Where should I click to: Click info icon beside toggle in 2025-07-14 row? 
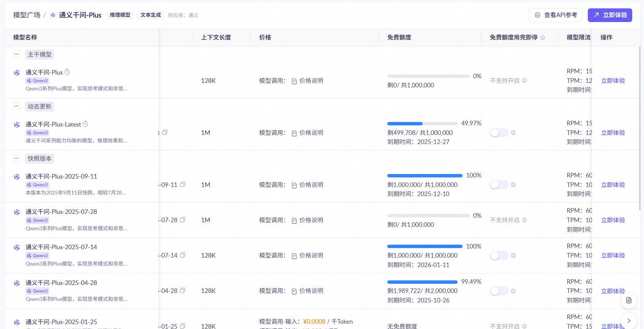point(513,256)
